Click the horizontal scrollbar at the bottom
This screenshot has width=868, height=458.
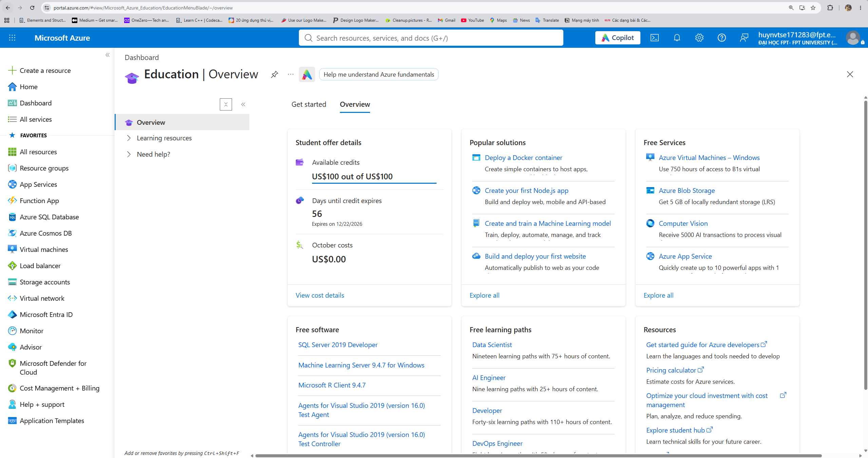coord(538,456)
